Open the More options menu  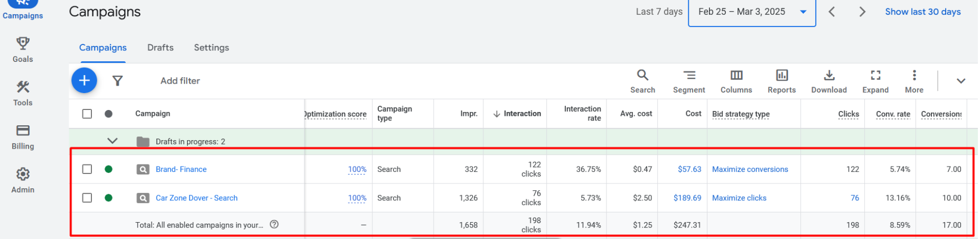tap(914, 81)
